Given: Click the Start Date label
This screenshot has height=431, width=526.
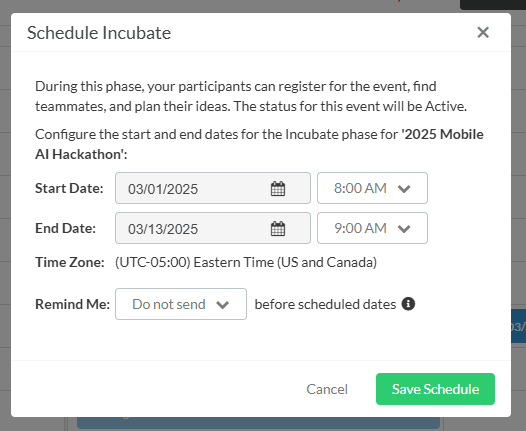Looking at the screenshot, I should tap(69, 188).
